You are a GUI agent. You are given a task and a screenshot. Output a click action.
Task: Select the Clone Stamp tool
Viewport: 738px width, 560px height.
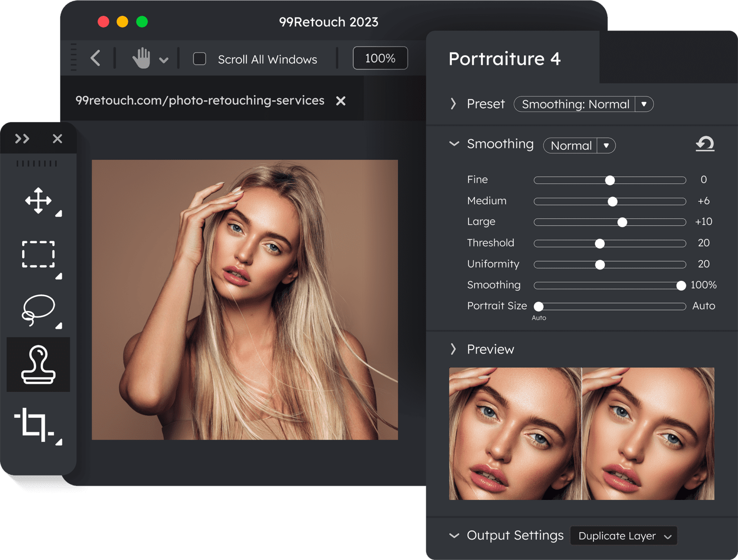tap(38, 365)
